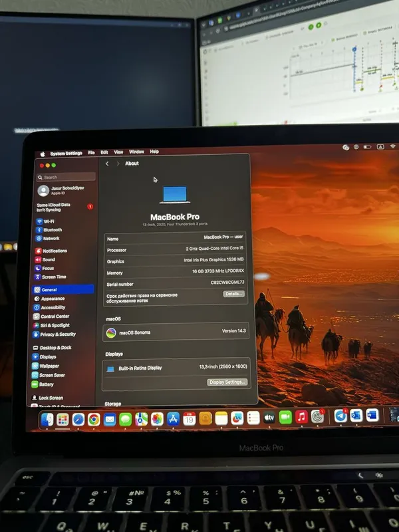Click the keyboard input source menu bar icon

[380, 146]
